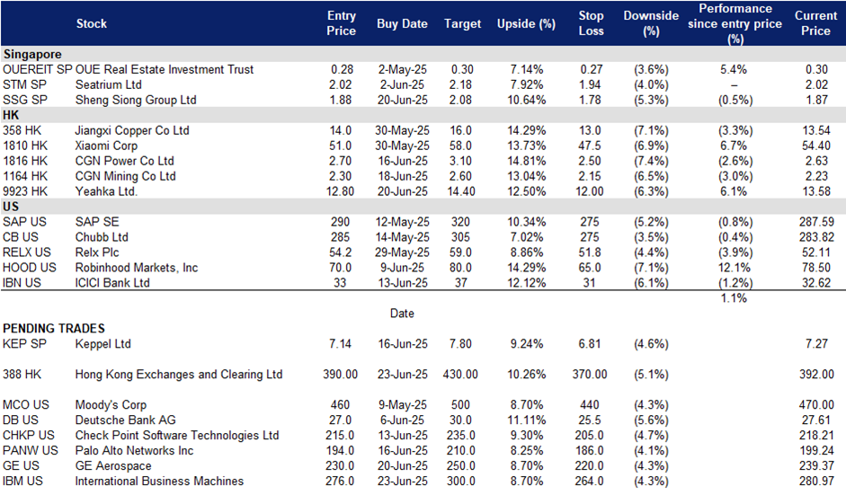Click 'Hong Kong Exchanges and Clearing Ltd'

179,374
